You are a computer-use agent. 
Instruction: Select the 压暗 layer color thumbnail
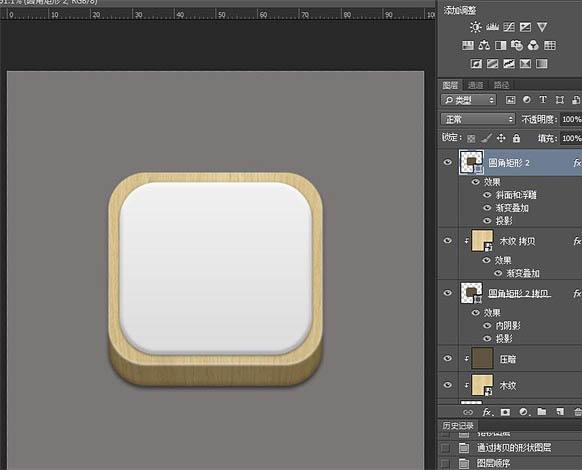click(482, 358)
